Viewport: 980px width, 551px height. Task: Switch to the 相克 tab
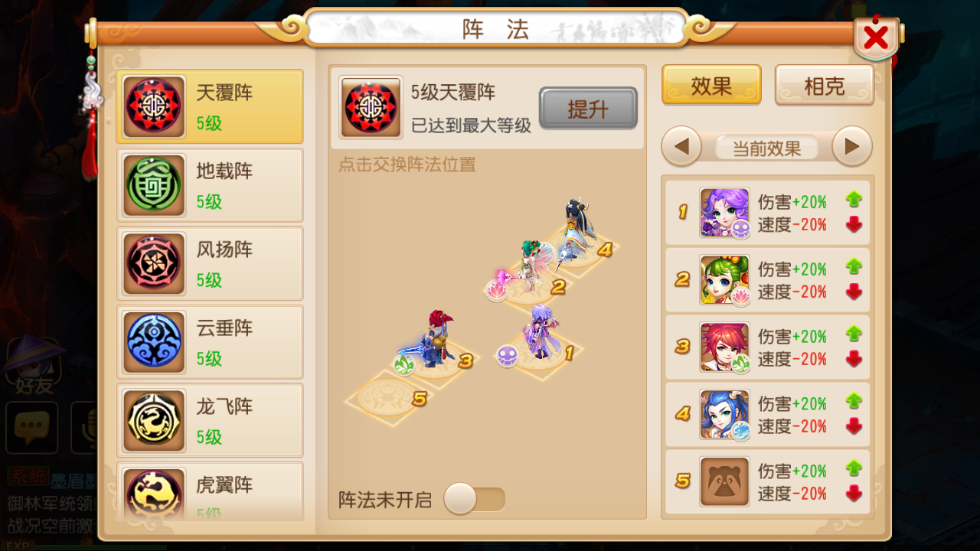point(825,85)
